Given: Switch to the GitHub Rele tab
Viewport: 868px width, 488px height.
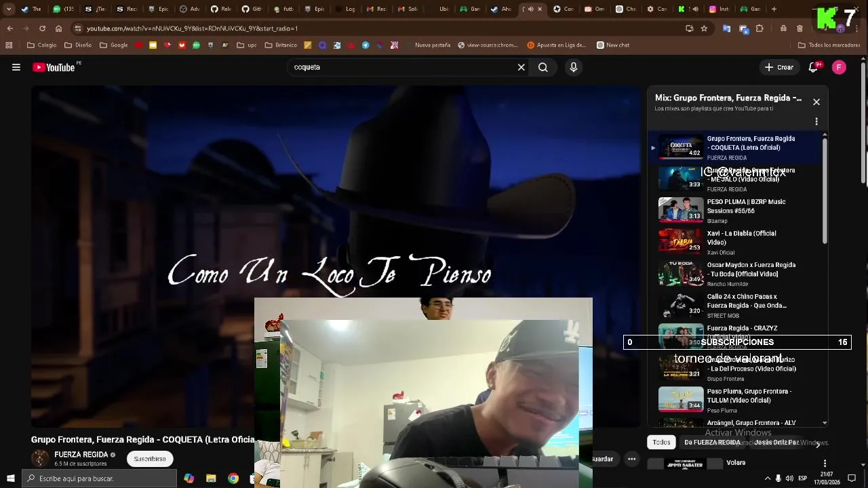Looking at the screenshot, I should [220, 9].
